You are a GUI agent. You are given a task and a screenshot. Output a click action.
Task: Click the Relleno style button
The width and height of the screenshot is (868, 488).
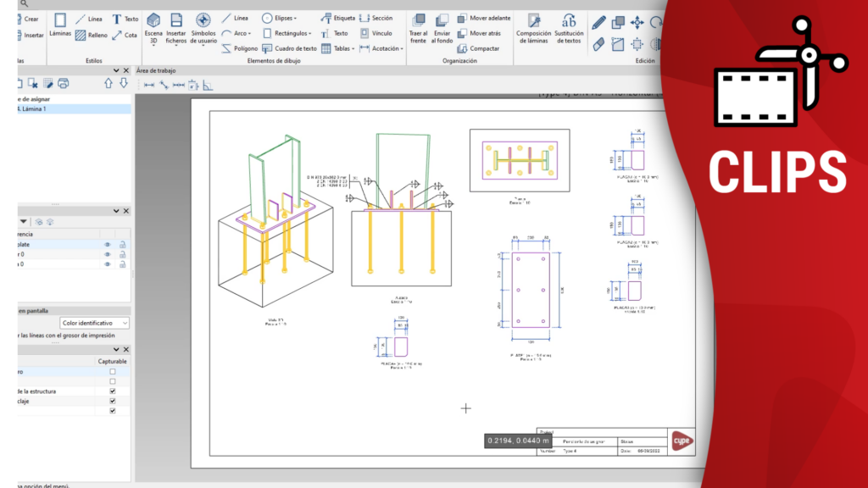(x=92, y=36)
